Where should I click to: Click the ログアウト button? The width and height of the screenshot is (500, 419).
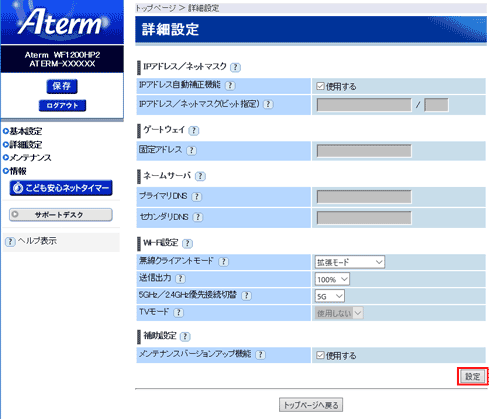point(62,105)
